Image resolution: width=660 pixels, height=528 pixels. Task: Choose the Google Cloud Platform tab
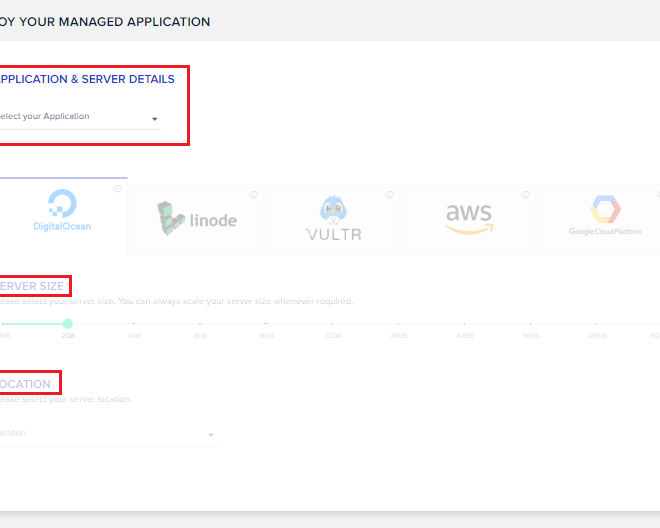pos(599,220)
